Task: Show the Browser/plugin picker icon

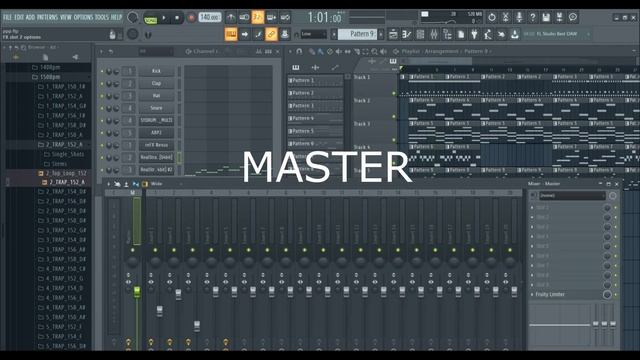Action: click(x=447, y=35)
